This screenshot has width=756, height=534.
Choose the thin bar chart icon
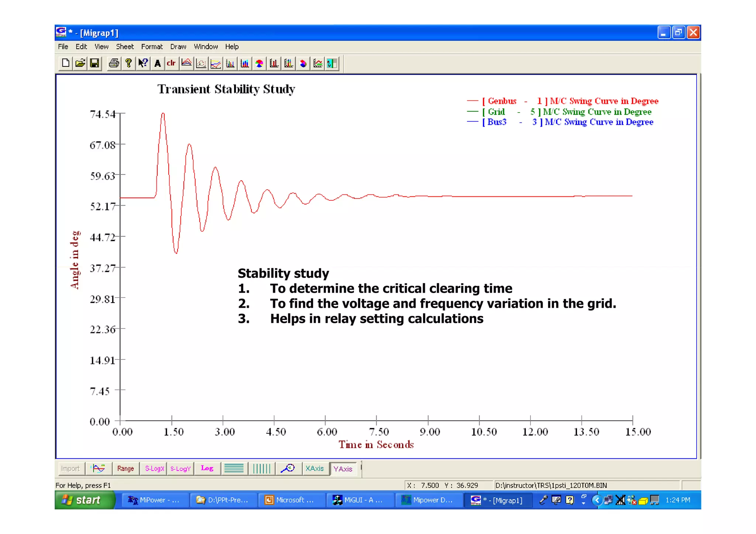(230, 63)
